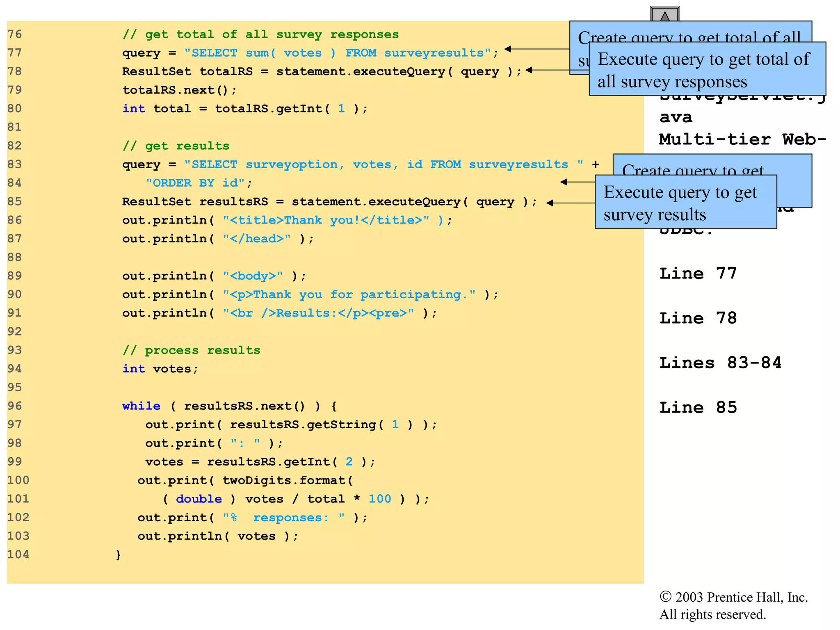Click the "All rights reserved." text
The width and height of the screenshot is (840, 630).
(x=713, y=614)
